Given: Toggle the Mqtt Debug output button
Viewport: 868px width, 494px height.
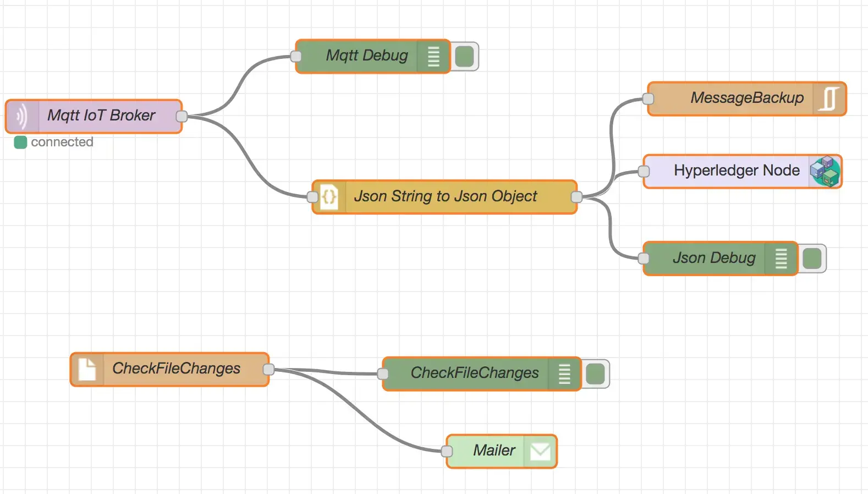Looking at the screenshot, I should point(465,56).
